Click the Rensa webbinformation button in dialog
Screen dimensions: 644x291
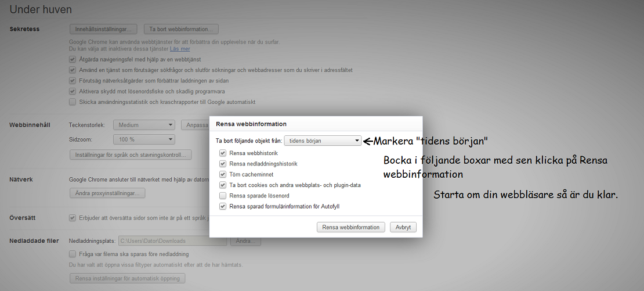coord(350,227)
